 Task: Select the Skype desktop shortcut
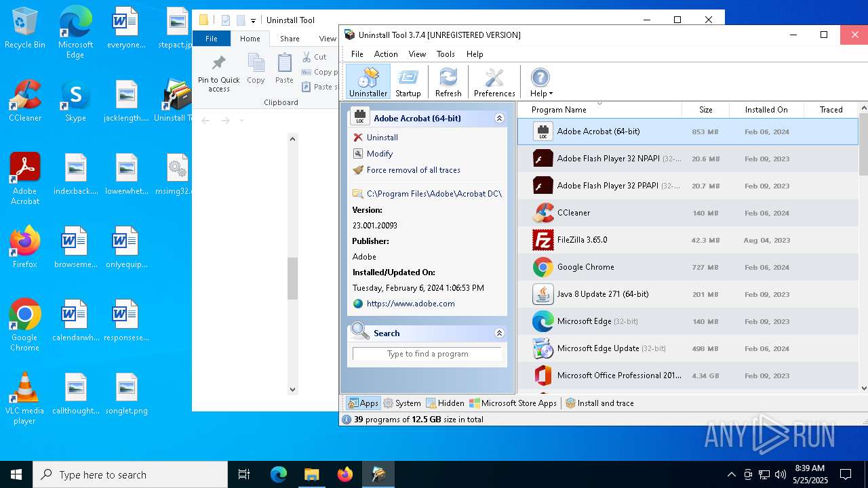click(75, 102)
